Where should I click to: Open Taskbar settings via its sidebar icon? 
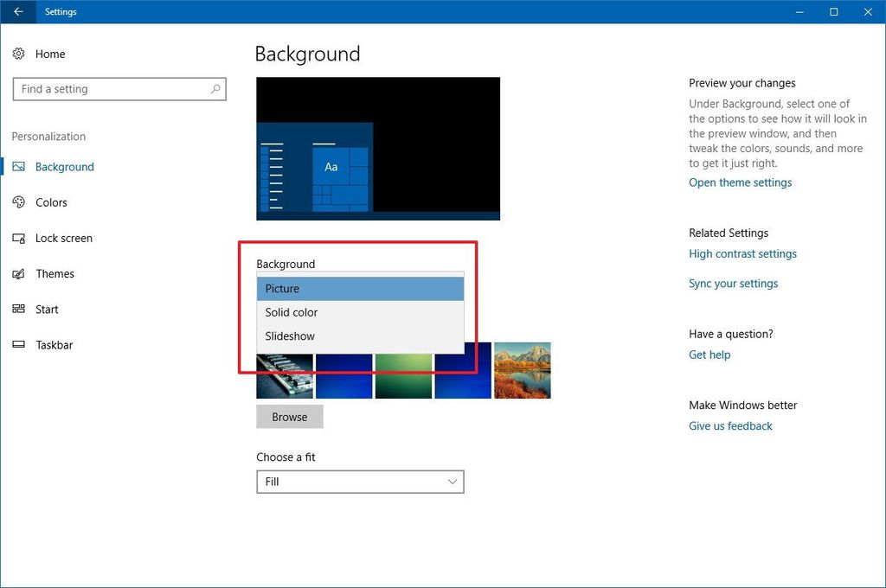[19, 344]
